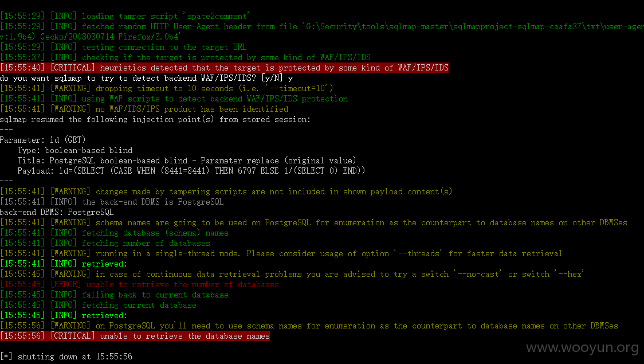Click the "do you want sqlmap to try" prompt
Viewport: 644px width, 364px height.
point(147,78)
